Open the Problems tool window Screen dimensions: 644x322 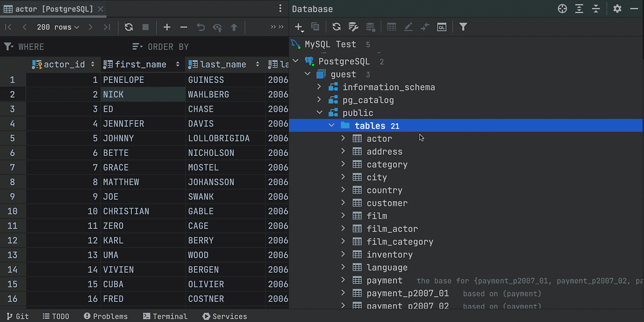coord(106,316)
